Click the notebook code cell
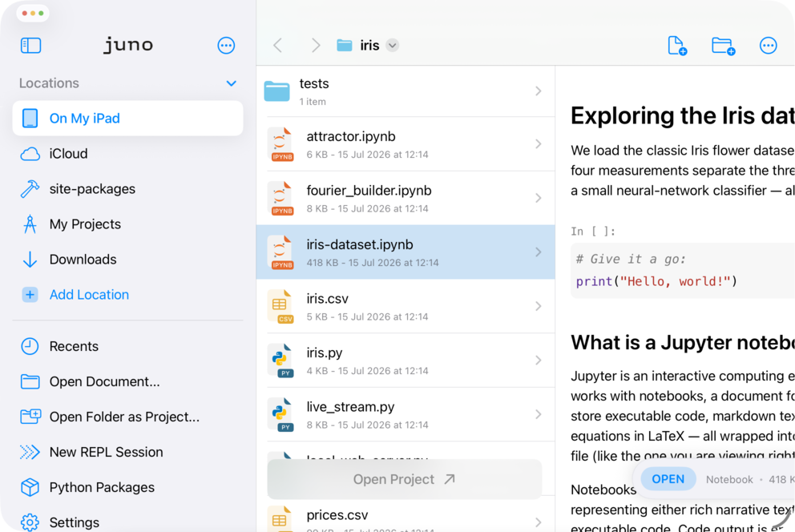 point(683,271)
